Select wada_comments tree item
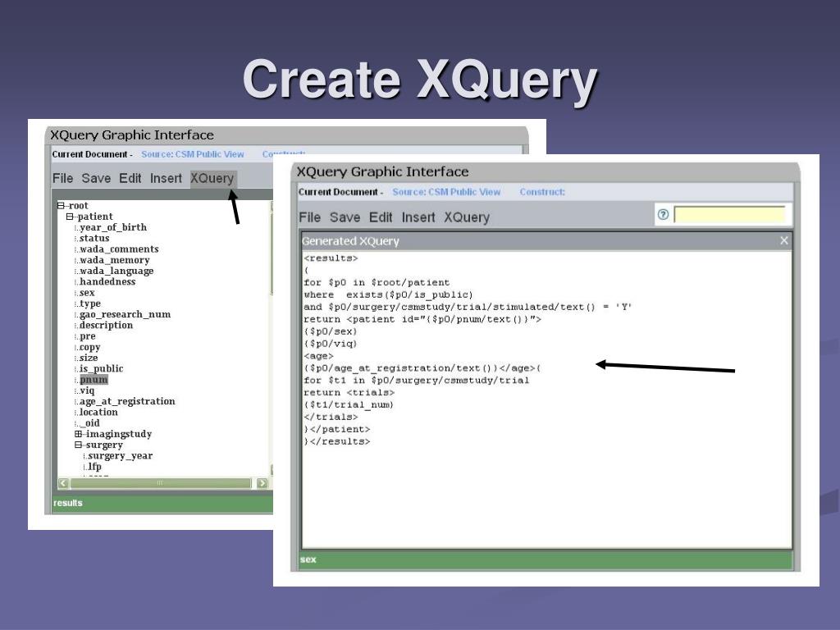Viewport: 840px width, 630px height. click(119, 249)
